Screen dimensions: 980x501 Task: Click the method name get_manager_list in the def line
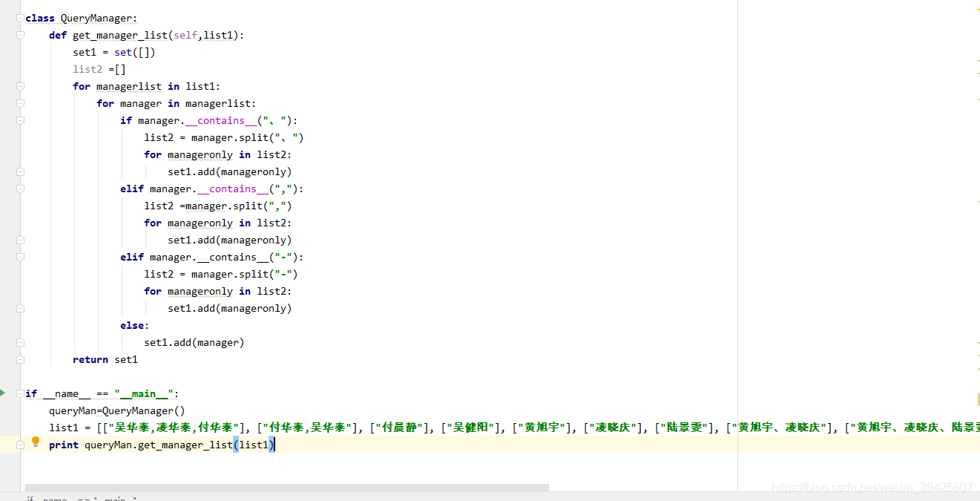tap(119, 35)
